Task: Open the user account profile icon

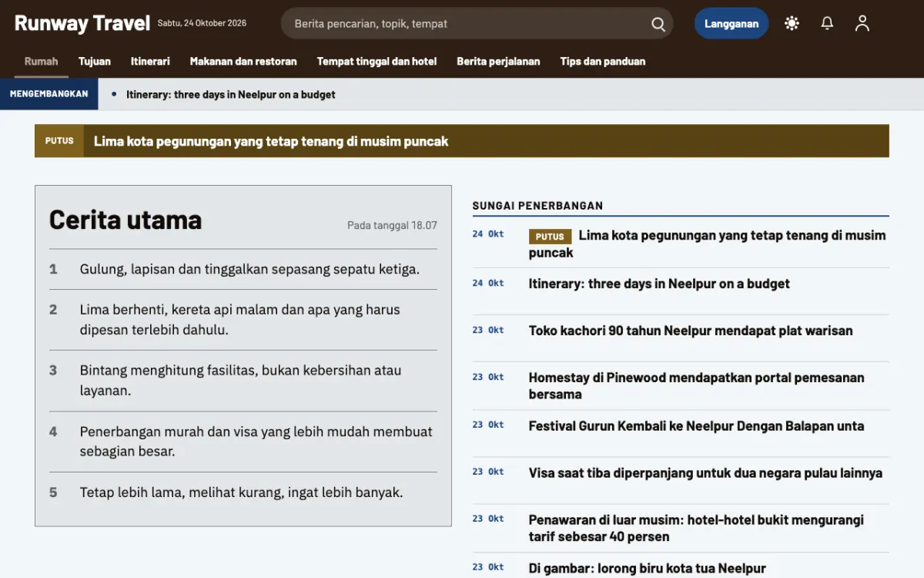Action: coord(862,24)
